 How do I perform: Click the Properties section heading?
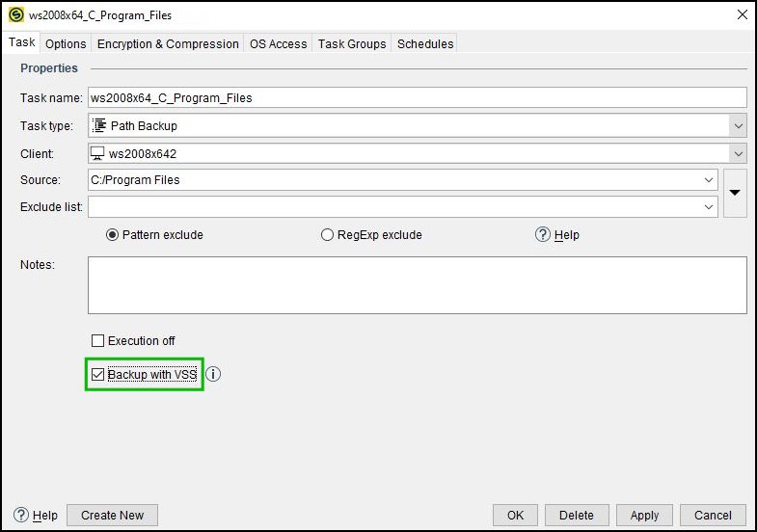coord(49,68)
